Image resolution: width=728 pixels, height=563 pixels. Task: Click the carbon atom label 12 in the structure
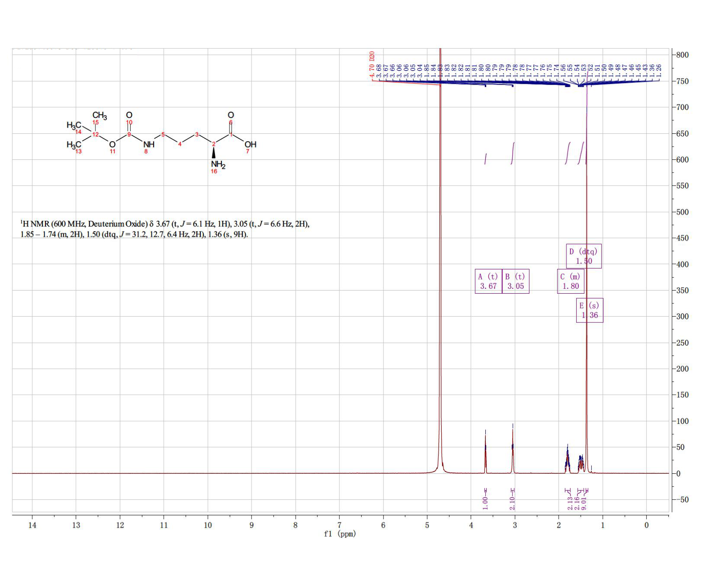tap(95, 134)
